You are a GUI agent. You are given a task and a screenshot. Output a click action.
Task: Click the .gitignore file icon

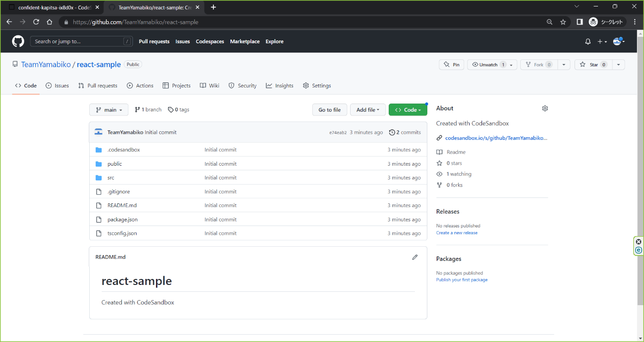point(98,191)
